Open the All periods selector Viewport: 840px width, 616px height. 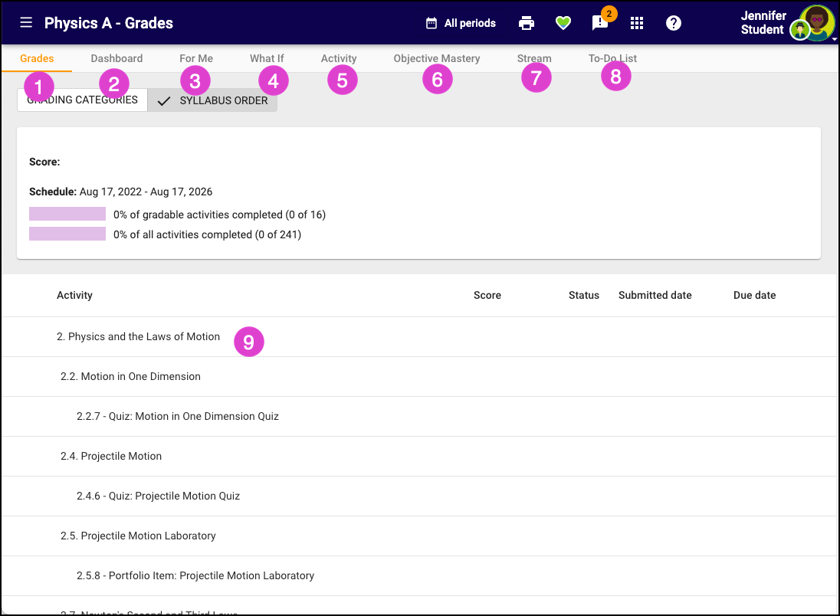tap(461, 23)
